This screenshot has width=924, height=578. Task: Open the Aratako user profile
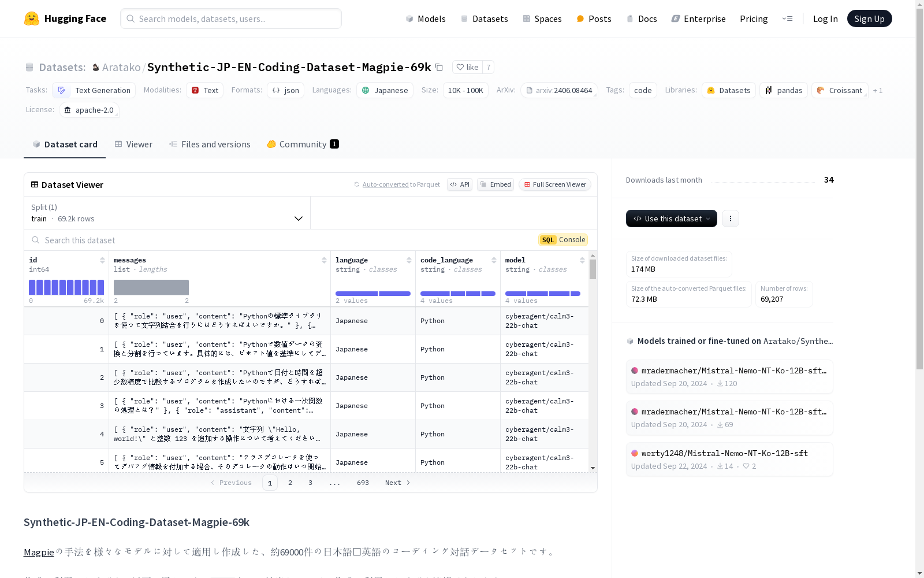pyautogui.click(x=121, y=67)
